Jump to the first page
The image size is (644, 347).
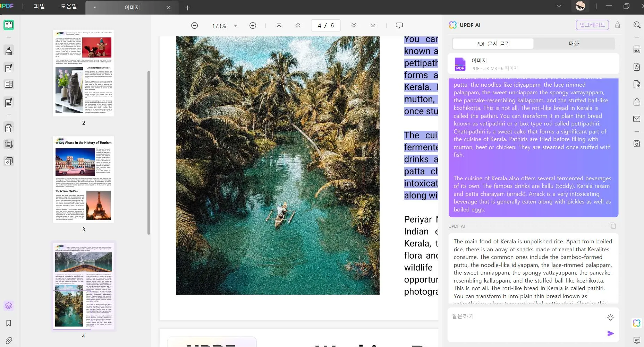[279, 25]
